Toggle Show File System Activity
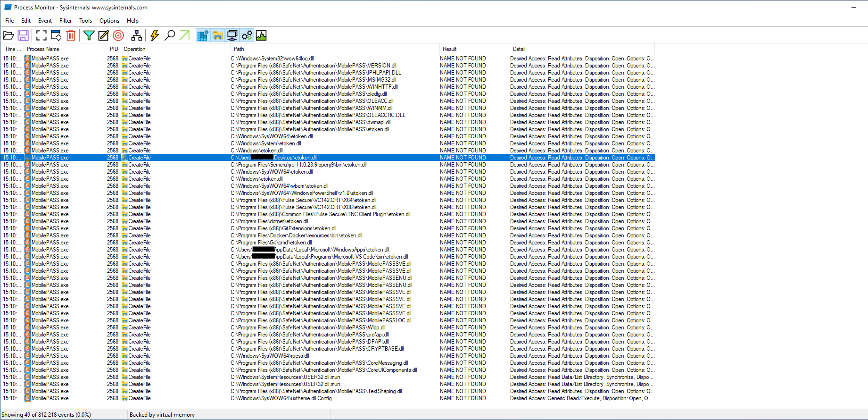The width and height of the screenshot is (868, 420). [x=217, y=35]
